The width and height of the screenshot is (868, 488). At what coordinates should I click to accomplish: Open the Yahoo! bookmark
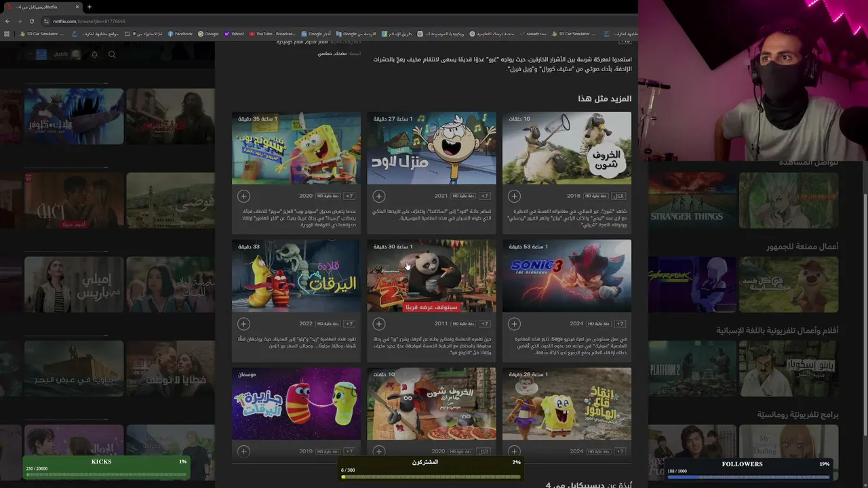234,34
